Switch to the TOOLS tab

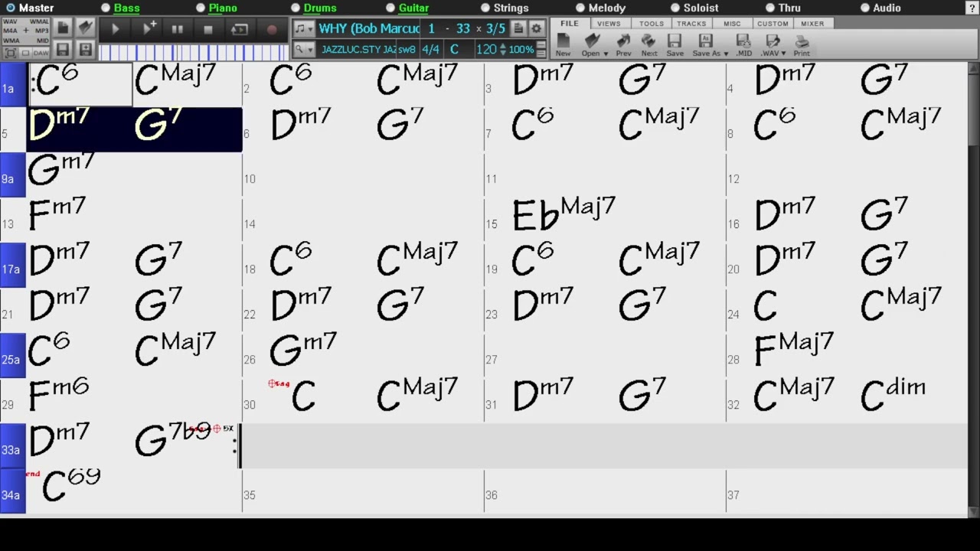coord(652,24)
